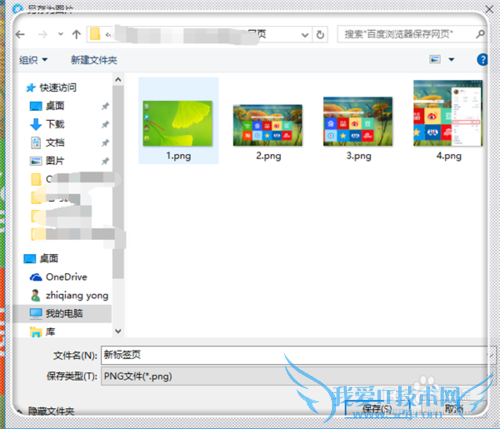This screenshot has height=429, width=500.
Task: Click the 取消 button
Action: click(x=454, y=408)
